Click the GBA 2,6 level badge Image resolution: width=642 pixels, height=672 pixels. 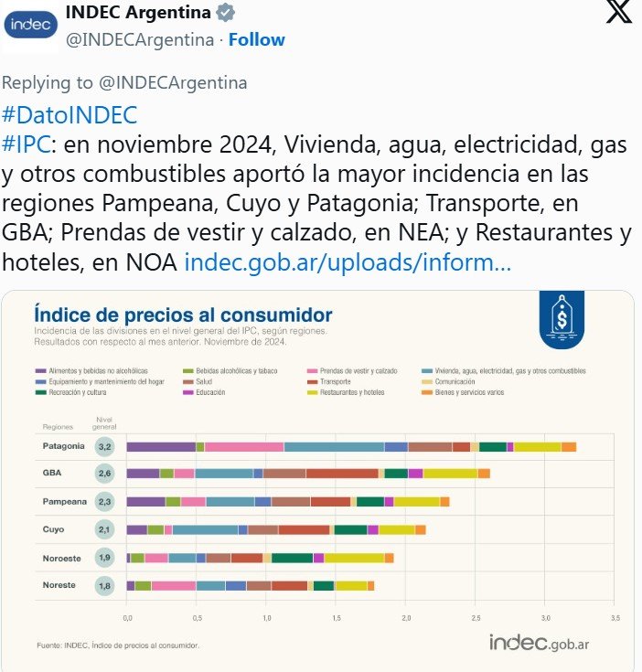click(105, 474)
